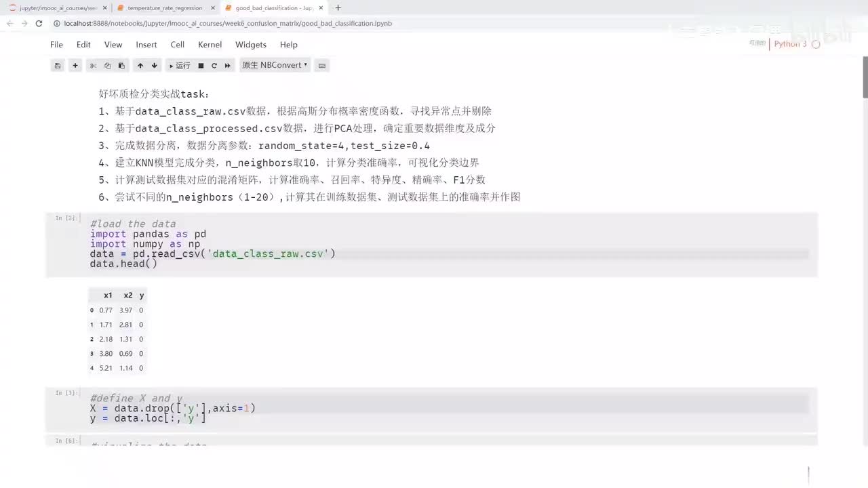Restart the kernel with the circular arrow icon
868x488 pixels.
pos(214,66)
